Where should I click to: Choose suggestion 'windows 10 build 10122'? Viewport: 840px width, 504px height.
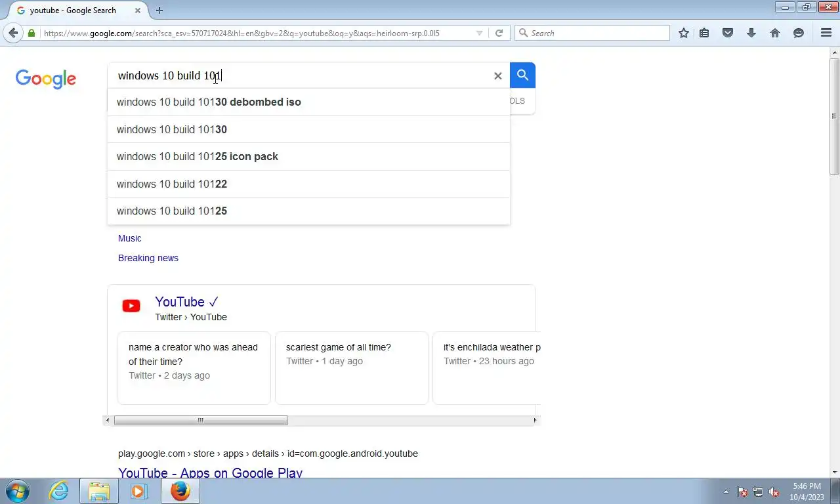coord(308,184)
